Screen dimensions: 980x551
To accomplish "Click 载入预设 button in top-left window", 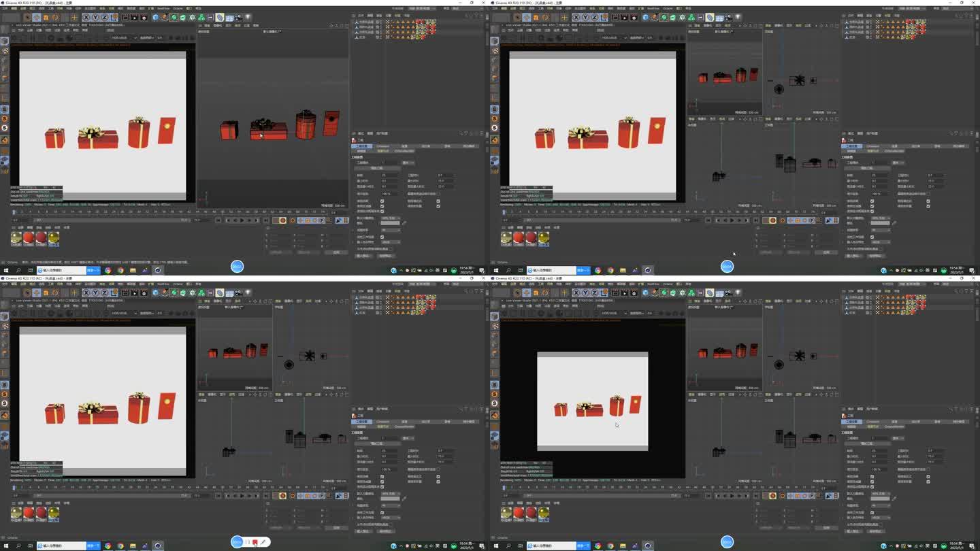I will point(364,256).
